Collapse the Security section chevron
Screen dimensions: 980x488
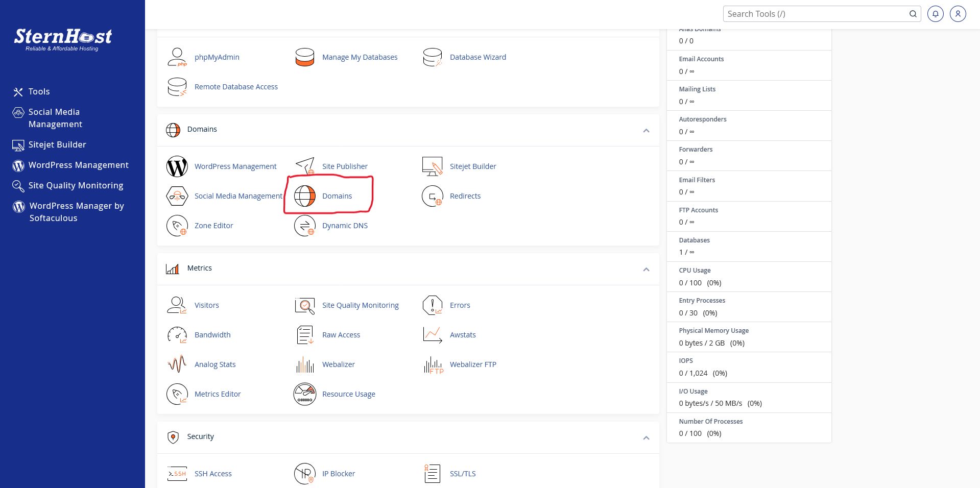[x=646, y=438]
